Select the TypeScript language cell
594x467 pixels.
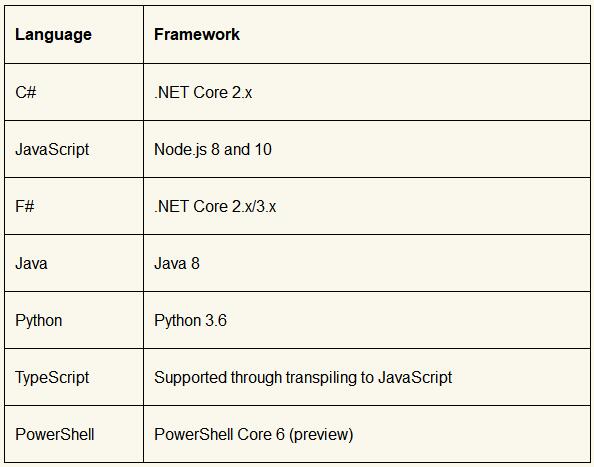[x=74, y=377]
